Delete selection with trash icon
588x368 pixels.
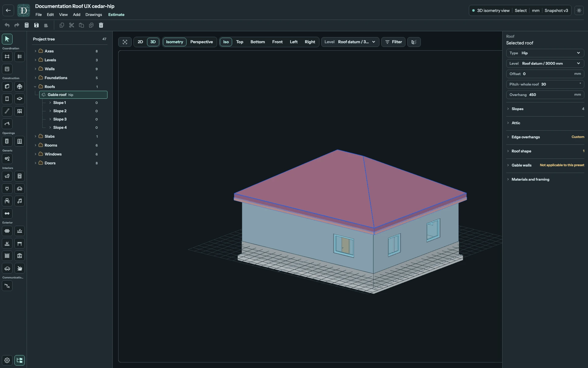(101, 25)
